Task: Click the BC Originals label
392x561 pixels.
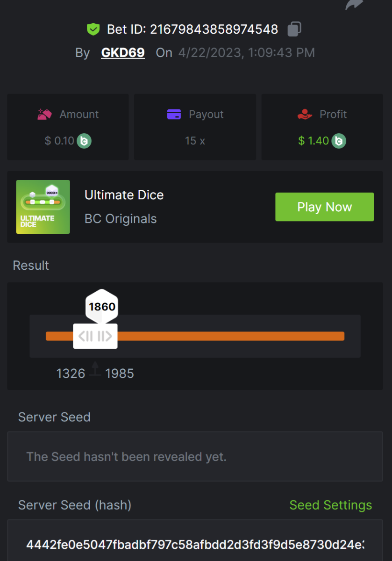Action: click(x=121, y=219)
